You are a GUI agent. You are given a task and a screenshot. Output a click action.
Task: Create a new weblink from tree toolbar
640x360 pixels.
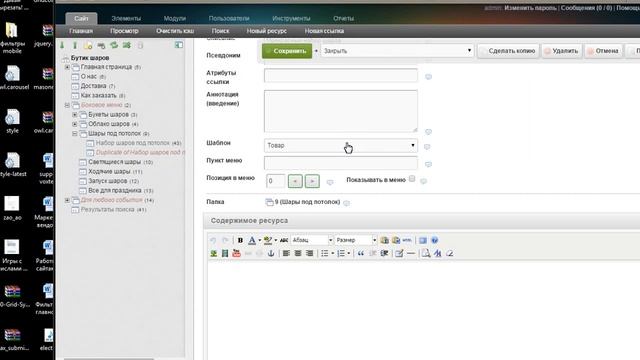[x=101, y=45]
